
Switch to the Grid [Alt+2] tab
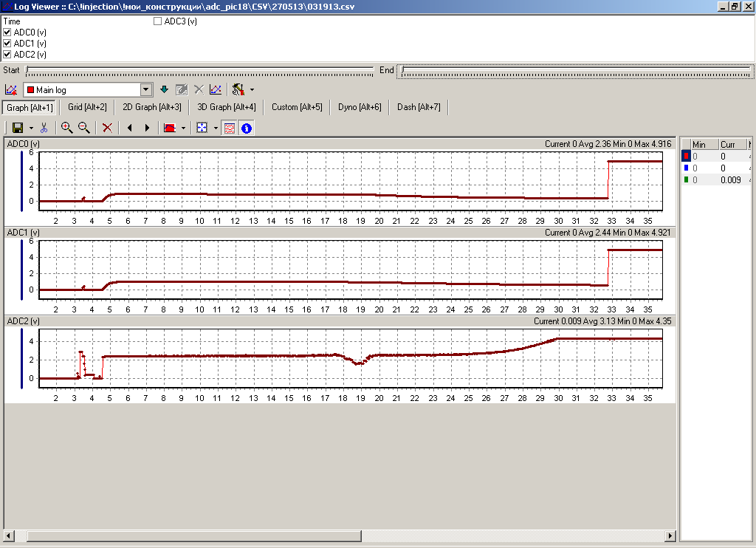(87, 107)
